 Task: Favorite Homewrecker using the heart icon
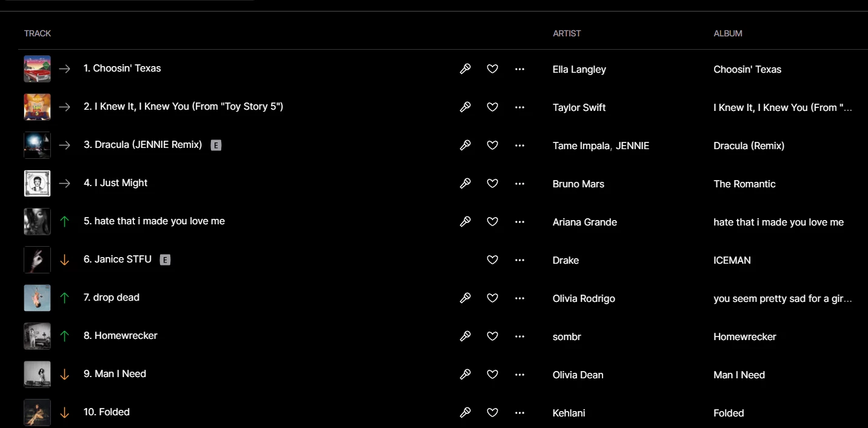click(x=492, y=336)
